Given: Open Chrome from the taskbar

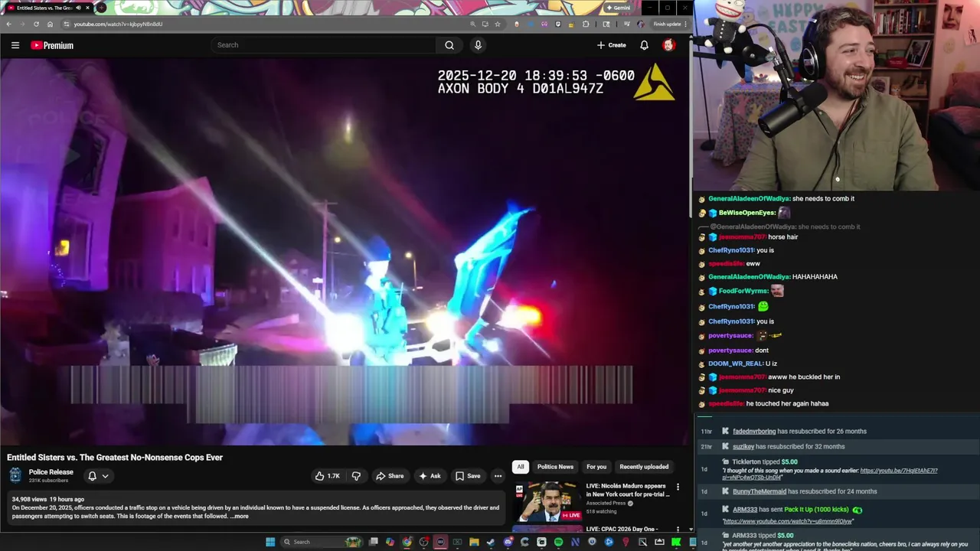Looking at the screenshot, I should coord(407,542).
